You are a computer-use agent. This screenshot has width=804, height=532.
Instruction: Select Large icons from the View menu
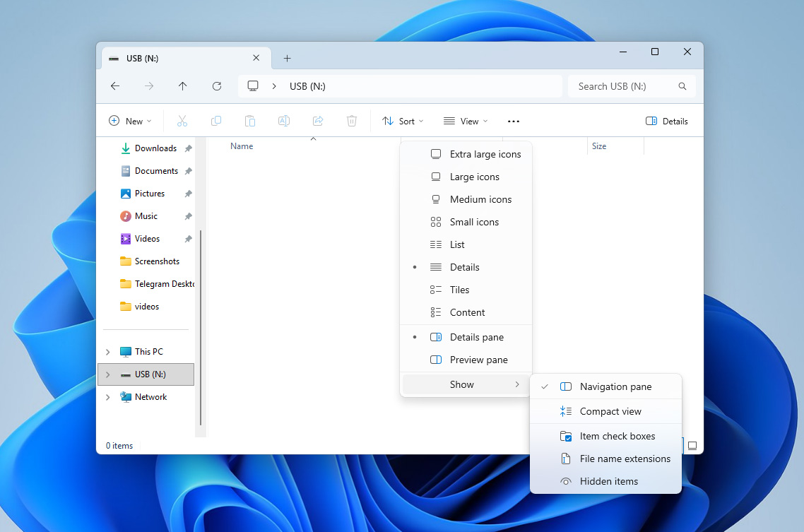point(475,177)
